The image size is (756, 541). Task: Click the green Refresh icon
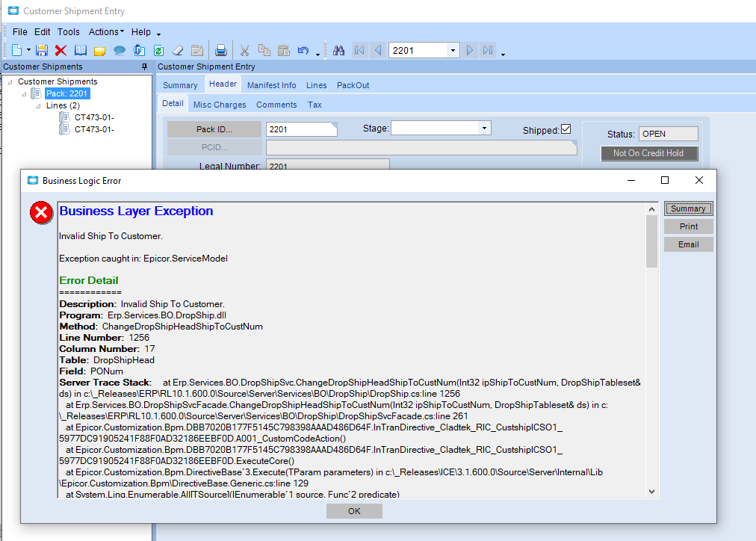tap(158, 50)
